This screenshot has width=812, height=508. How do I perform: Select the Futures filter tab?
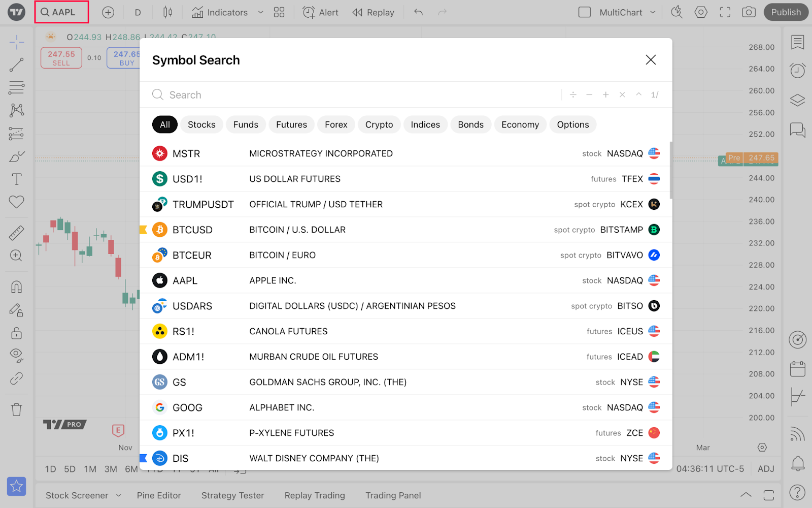291,124
